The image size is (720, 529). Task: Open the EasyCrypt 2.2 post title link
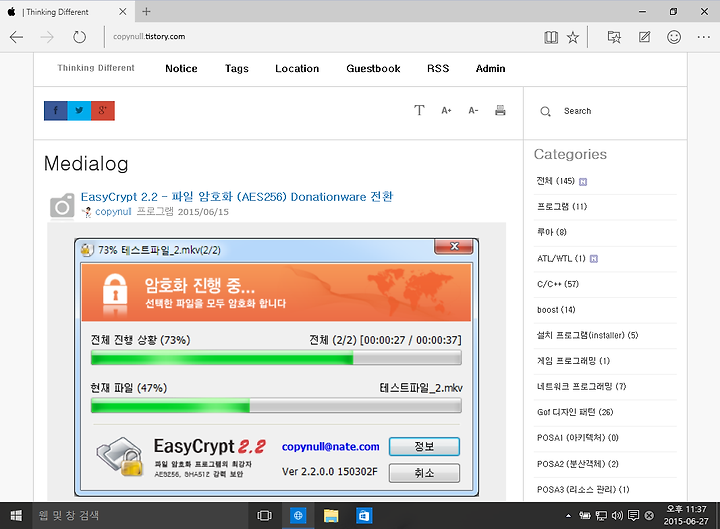point(237,197)
